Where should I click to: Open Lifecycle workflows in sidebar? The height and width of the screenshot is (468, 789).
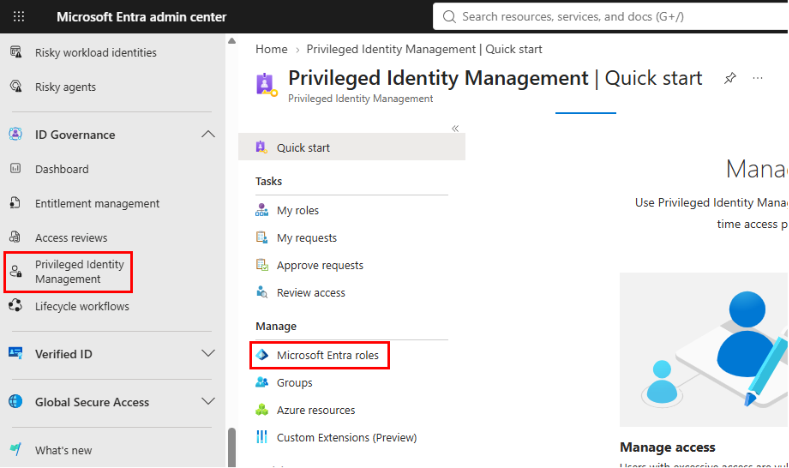[x=82, y=306]
